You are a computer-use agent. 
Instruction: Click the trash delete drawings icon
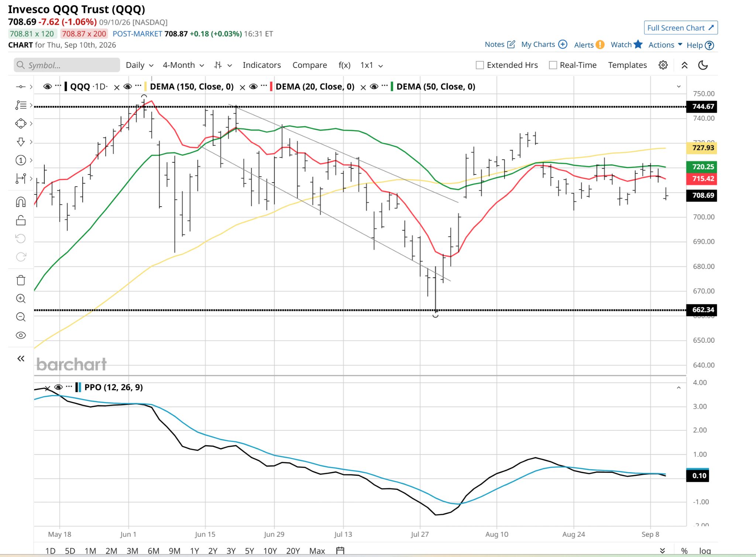[x=21, y=280]
